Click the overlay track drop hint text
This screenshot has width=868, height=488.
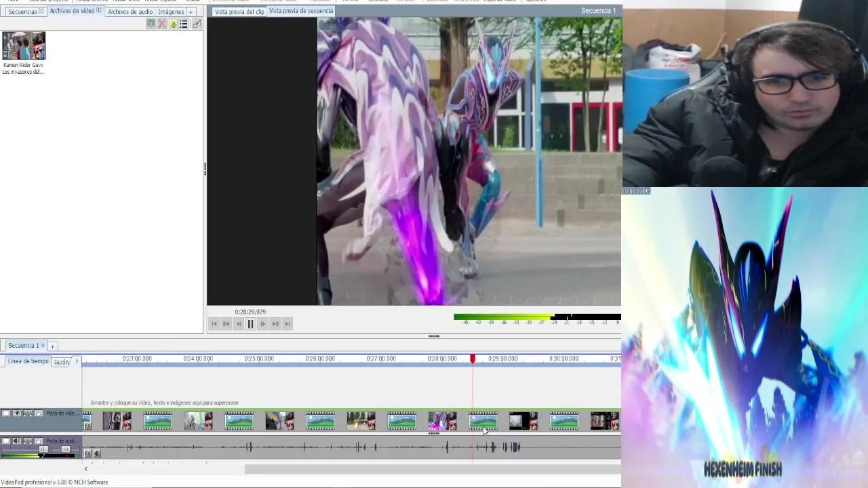(164, 403)
